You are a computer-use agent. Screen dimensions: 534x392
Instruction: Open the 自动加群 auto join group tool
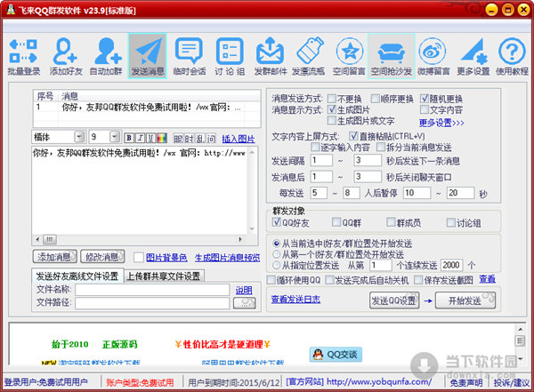tap(106, 57)
